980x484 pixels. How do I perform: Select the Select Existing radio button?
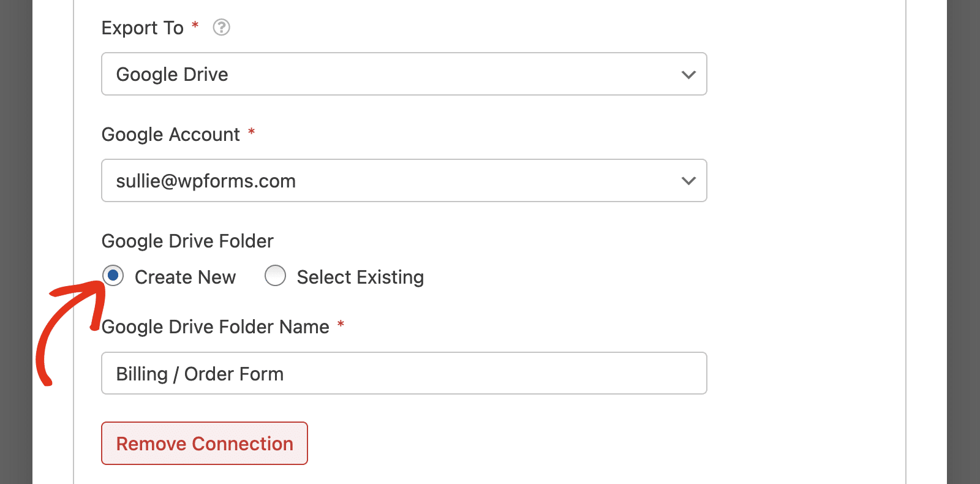[275, 276]
